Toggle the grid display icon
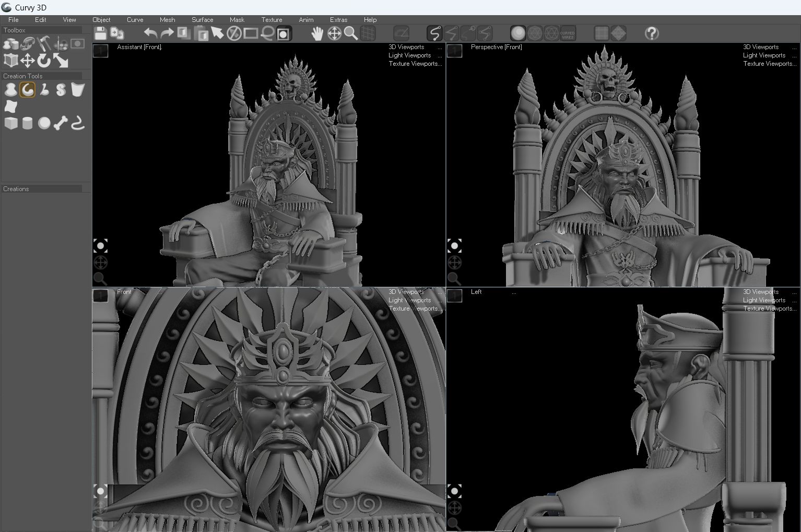 (368, 33)
